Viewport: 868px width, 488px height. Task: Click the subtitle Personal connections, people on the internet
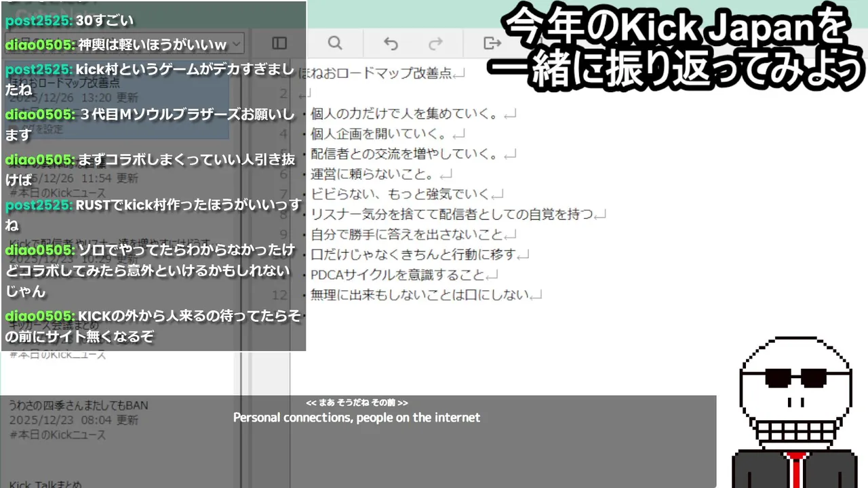[357, 418]
